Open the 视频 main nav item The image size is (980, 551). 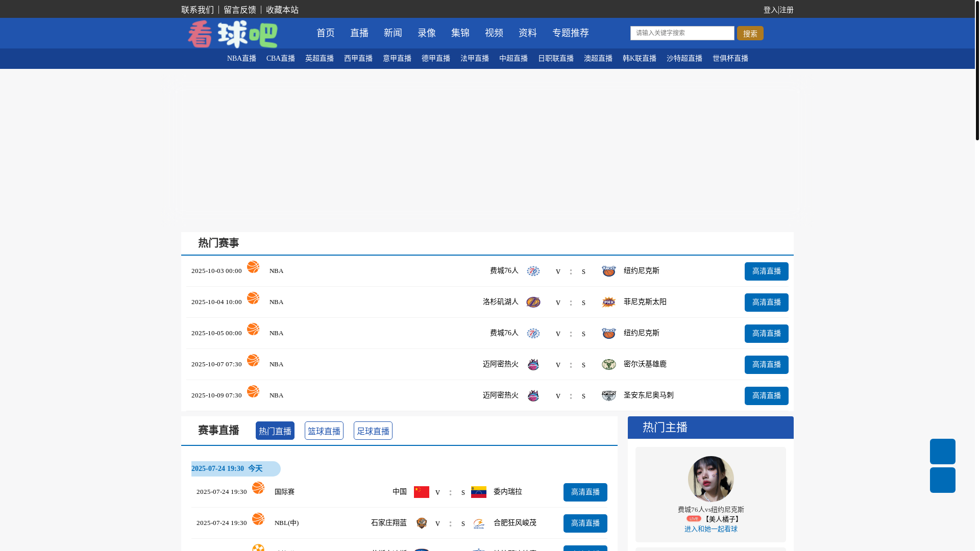(x=494, y=33)
